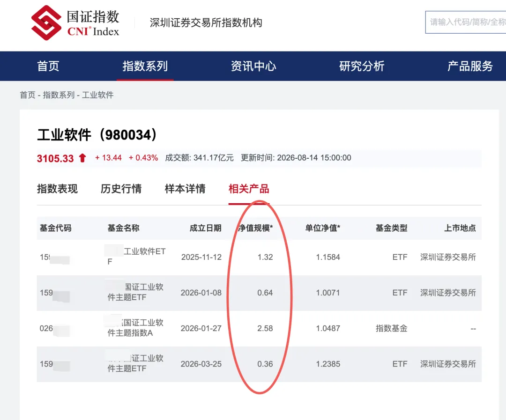Open the 首页 navigation menu
This screenshot has width=506, height=420.
48,66
